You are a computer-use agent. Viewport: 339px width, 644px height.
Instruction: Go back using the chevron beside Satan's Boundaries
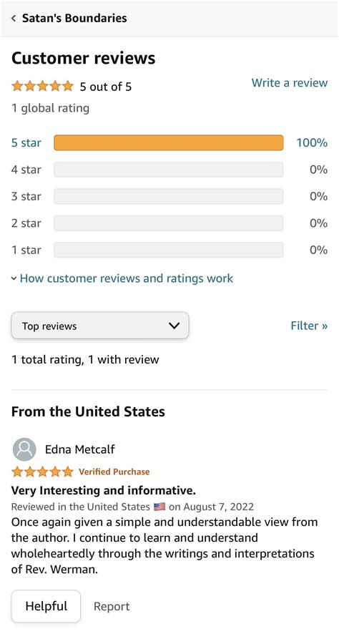point(14,19)
